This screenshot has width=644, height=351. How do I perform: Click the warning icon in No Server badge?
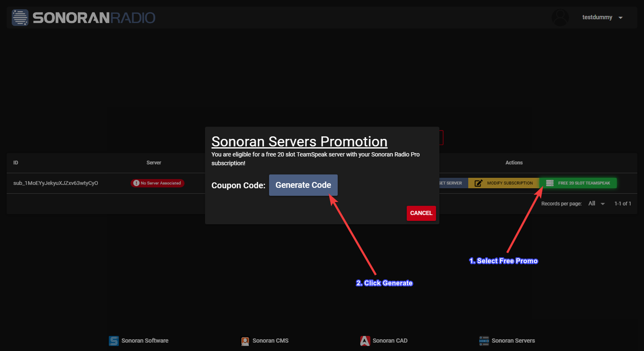click(136, 183)
